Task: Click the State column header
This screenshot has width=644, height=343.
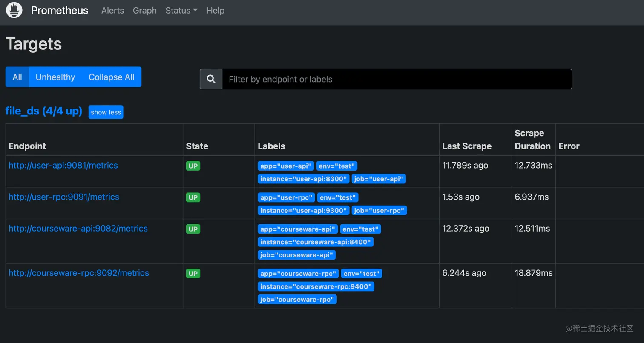Action: [x=197, y=146]
